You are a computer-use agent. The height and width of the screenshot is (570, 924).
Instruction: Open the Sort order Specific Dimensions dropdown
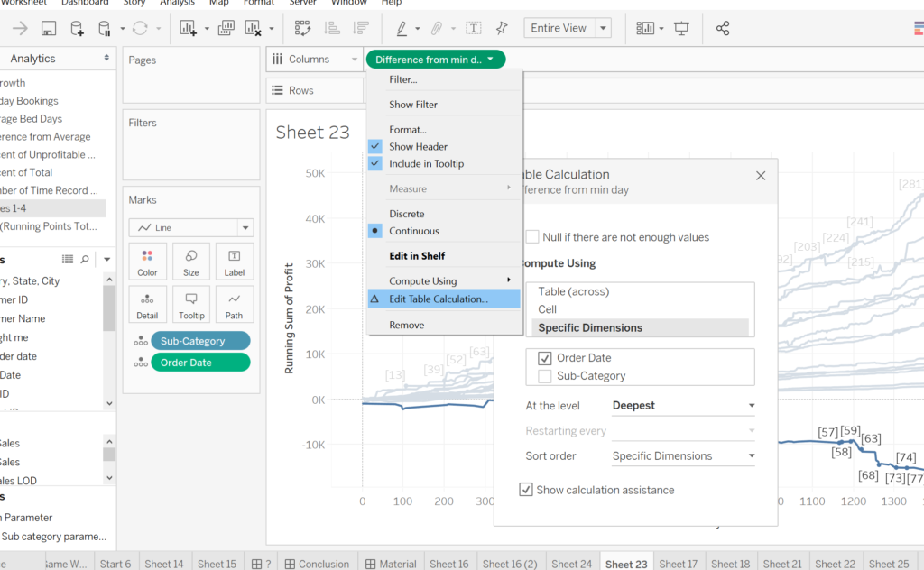pos(684,455)
